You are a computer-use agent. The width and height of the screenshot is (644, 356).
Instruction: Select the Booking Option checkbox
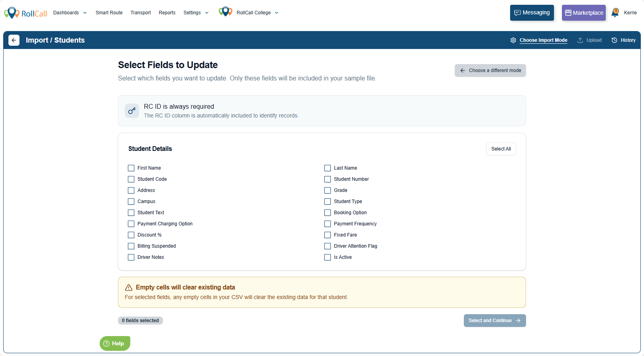pos(328,213)
